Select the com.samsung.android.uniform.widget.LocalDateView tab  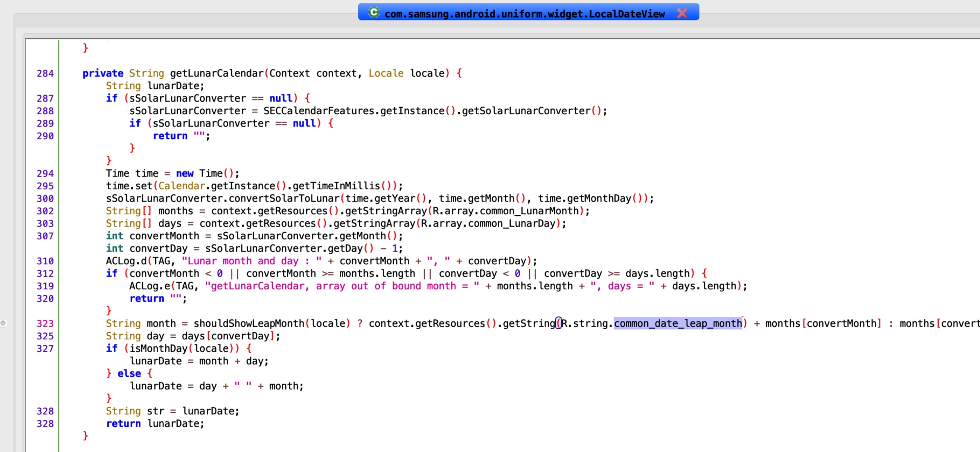524,14
